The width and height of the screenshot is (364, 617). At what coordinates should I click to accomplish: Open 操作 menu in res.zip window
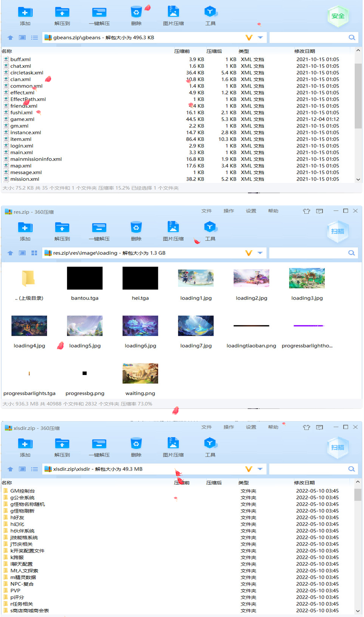(229, 211)
